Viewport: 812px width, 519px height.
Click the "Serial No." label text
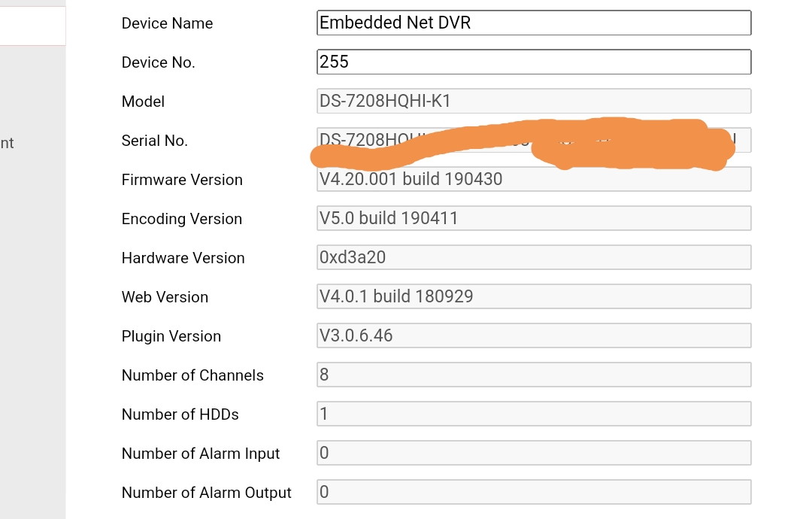[155, 141]
